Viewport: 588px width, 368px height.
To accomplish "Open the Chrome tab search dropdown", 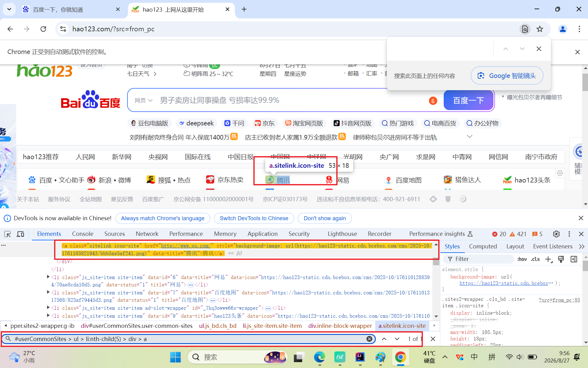I will pos(9,9).
